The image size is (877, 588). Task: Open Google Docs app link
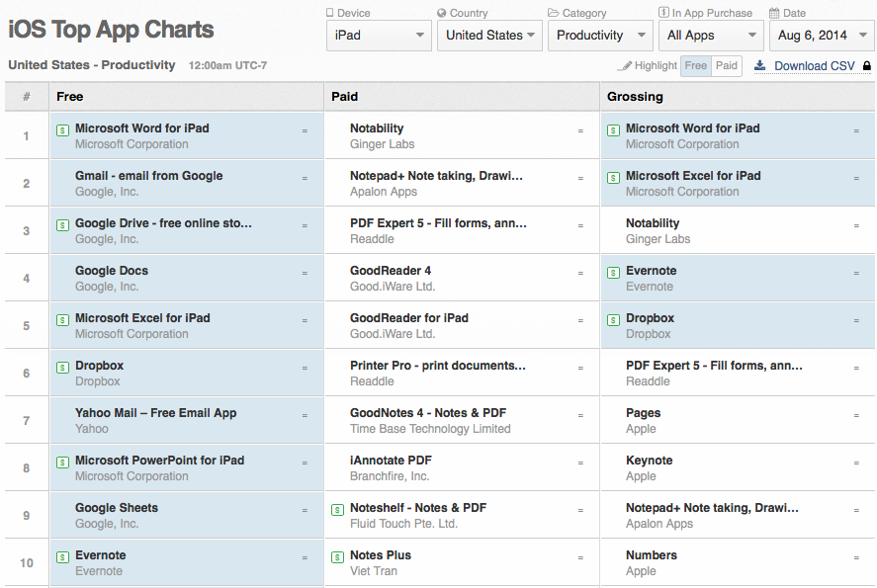point(112,271)
